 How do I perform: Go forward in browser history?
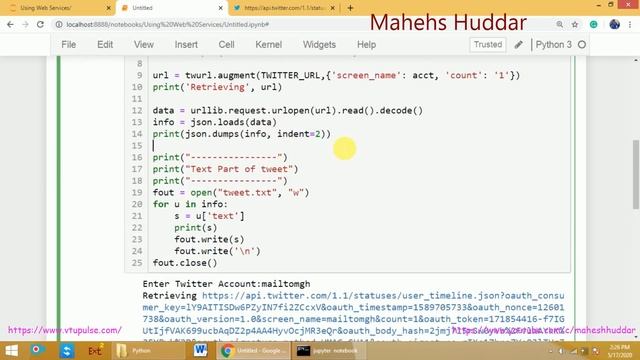[x=25, y=24]
